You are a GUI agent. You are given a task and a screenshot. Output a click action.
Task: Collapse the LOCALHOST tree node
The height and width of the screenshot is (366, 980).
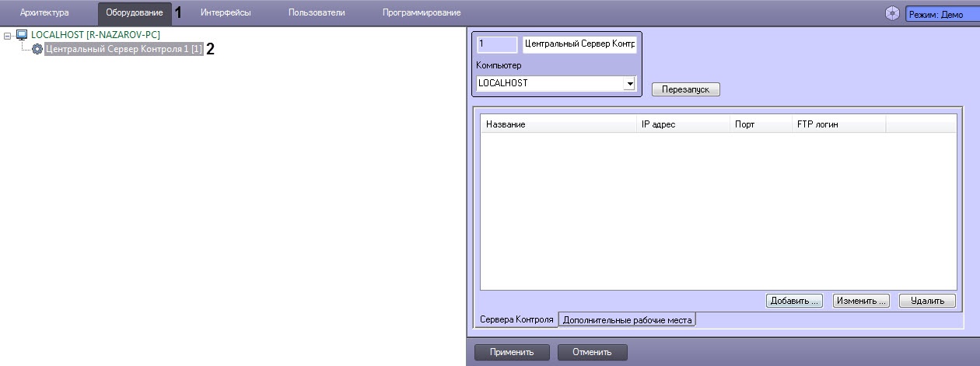pos(7,36)
